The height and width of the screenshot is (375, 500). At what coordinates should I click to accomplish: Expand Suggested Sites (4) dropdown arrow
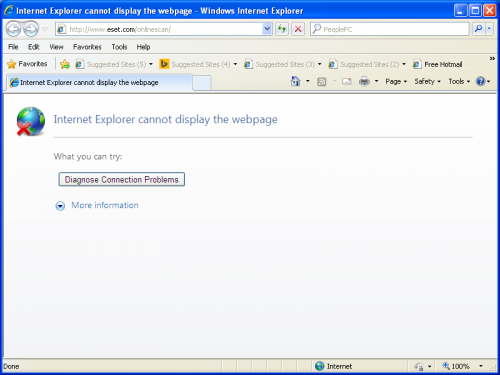coord(235,64)
